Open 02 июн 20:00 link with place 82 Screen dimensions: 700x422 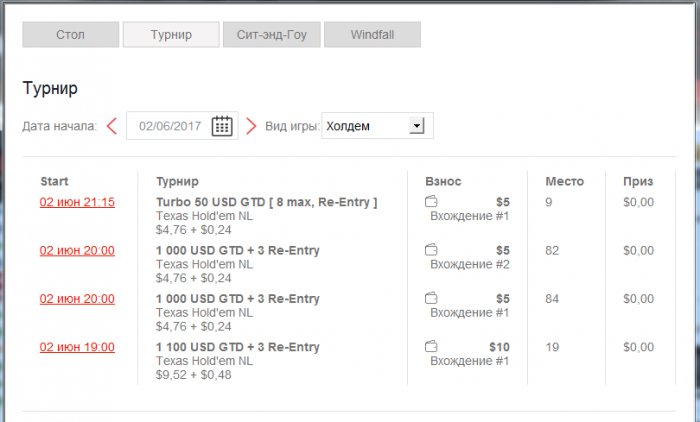pyautogui.click(x=77, y=250)
